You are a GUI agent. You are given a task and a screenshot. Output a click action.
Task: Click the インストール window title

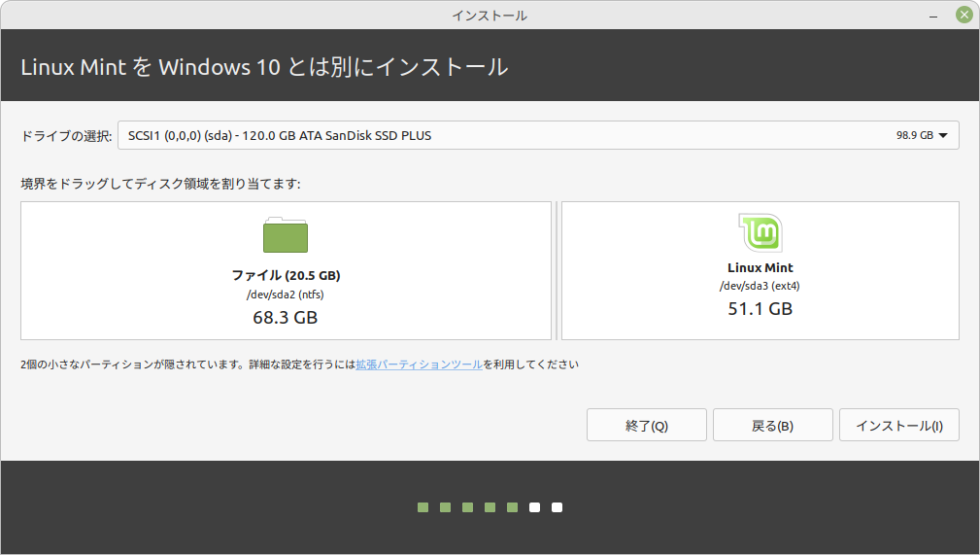(x=490, y=16)
